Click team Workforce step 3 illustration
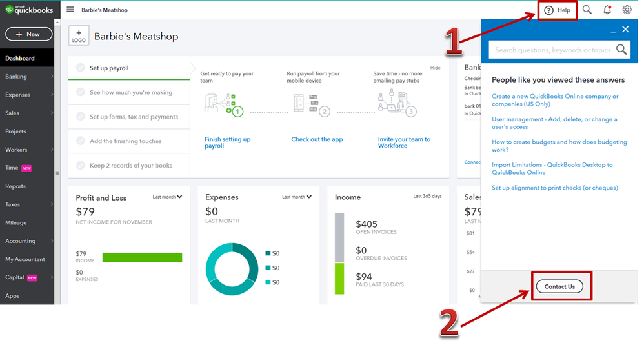 point(397,103)
